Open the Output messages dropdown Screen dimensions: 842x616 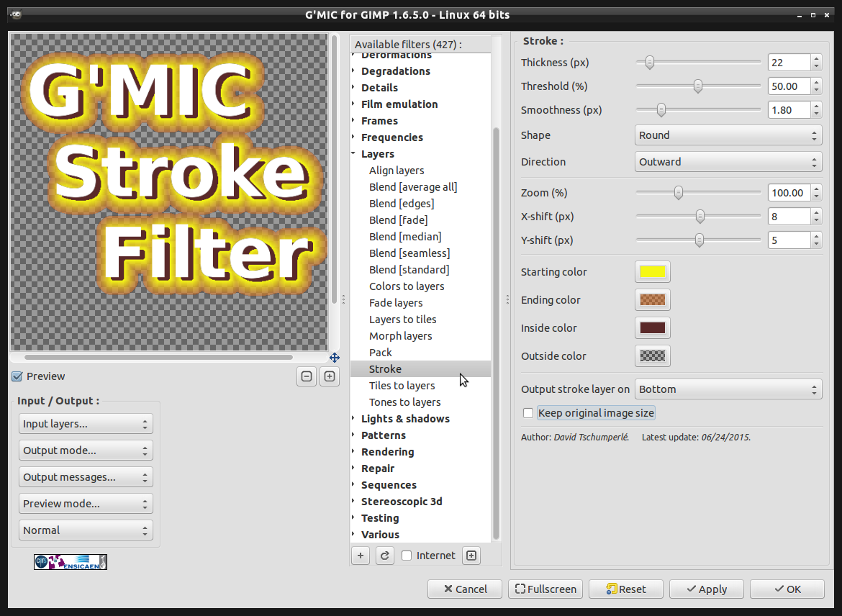[86, 477]
